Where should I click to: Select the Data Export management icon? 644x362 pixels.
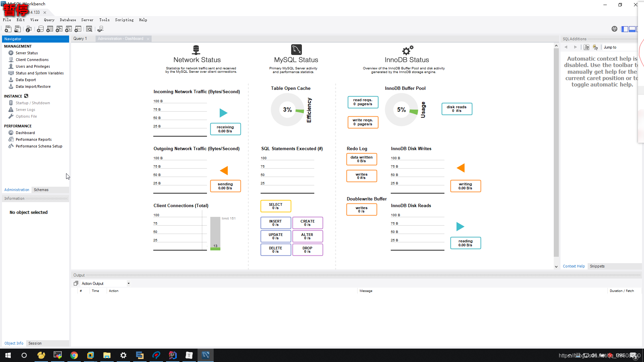tap(11, 79)
